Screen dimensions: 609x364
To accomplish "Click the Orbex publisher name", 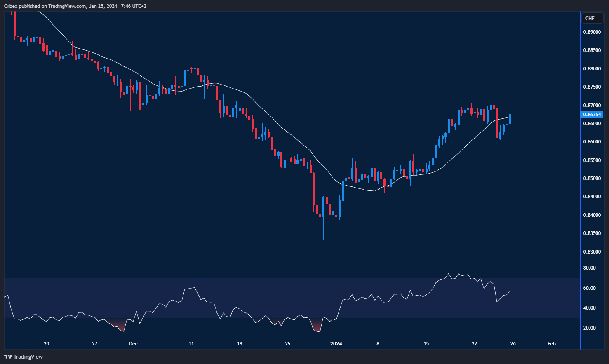I will coord(10,6).
